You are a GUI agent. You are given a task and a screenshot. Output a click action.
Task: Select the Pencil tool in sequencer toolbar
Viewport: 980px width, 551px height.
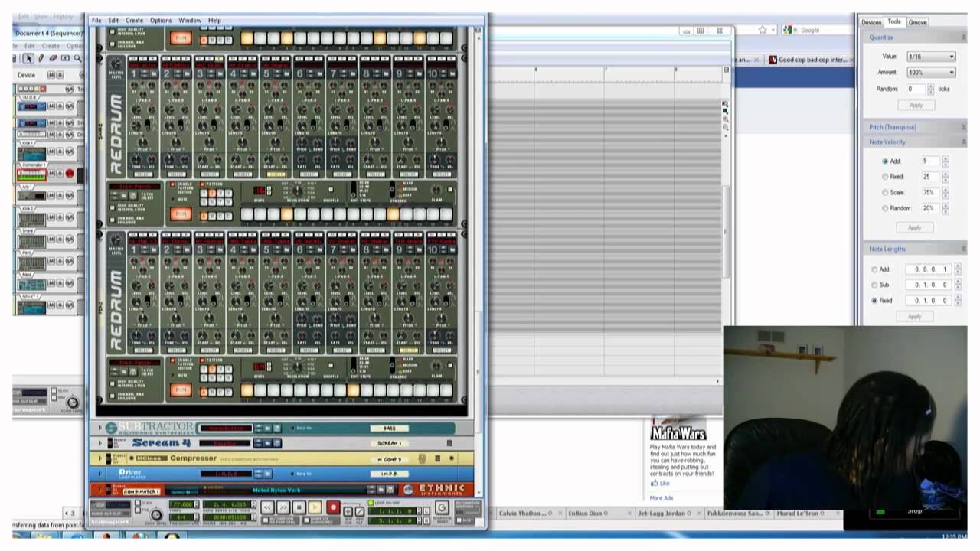pyautogui.click(x=41, y=58)
